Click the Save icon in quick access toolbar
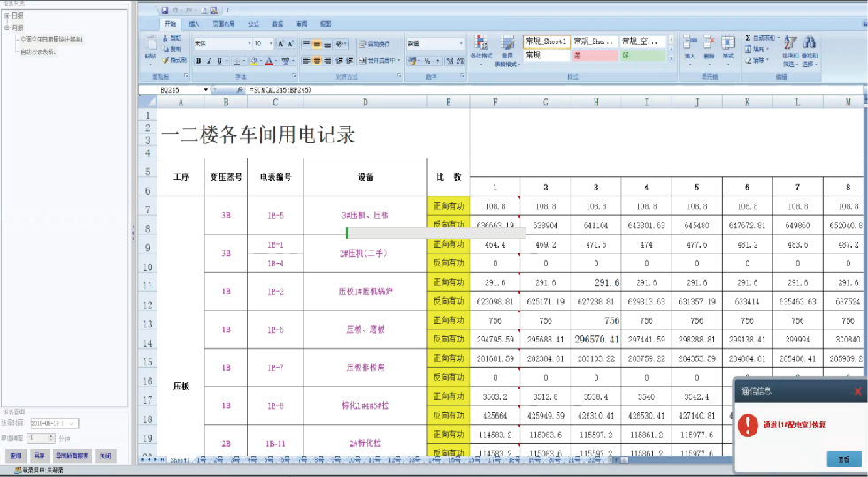The image size is (868, 477). [165, 11]
